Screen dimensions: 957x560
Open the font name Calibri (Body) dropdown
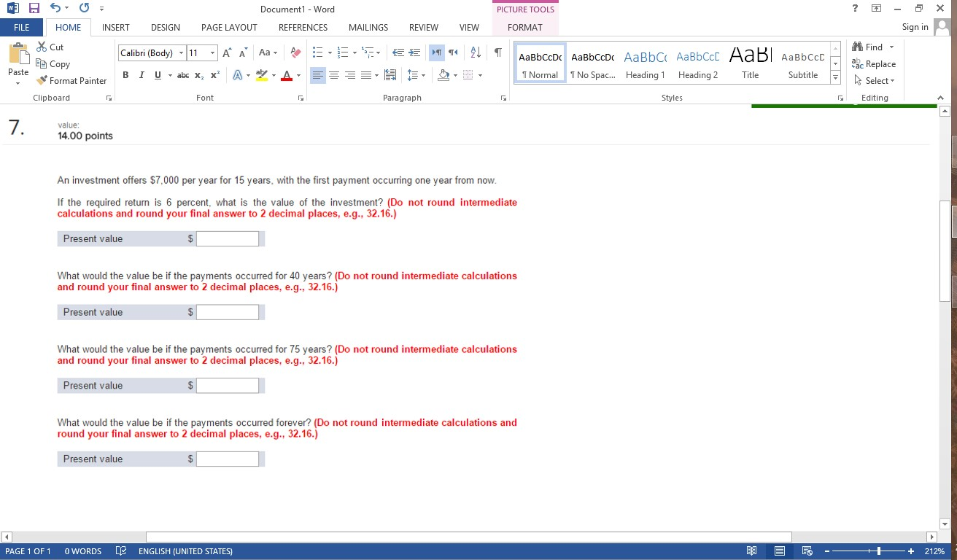point(181,53)
